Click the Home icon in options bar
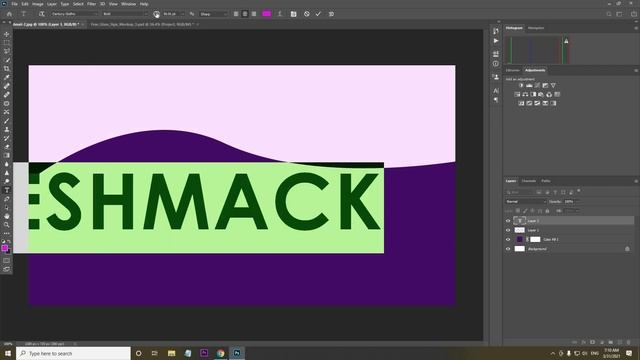This screenshot has width=640, height=360. point(9,14)
